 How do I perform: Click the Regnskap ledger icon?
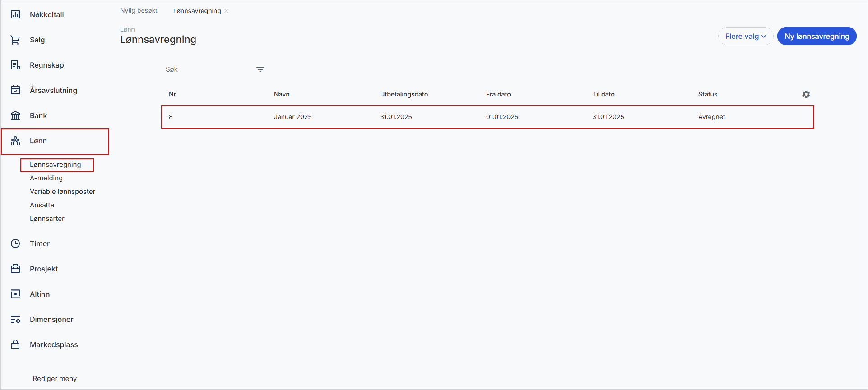(x=15, y=65)
